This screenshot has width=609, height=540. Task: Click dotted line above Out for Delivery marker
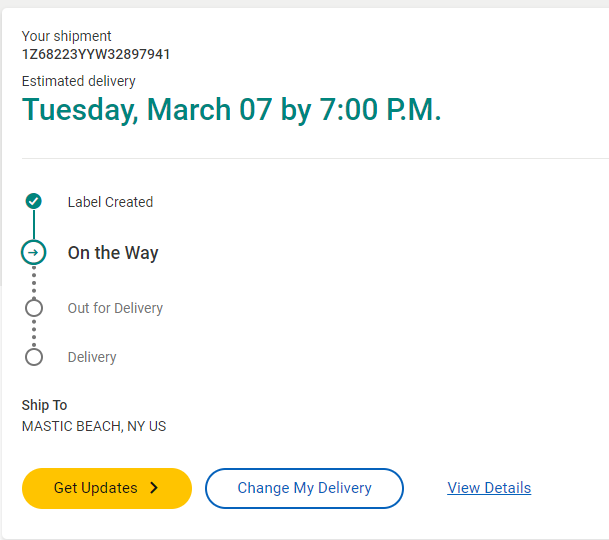(x=34, y=281)
